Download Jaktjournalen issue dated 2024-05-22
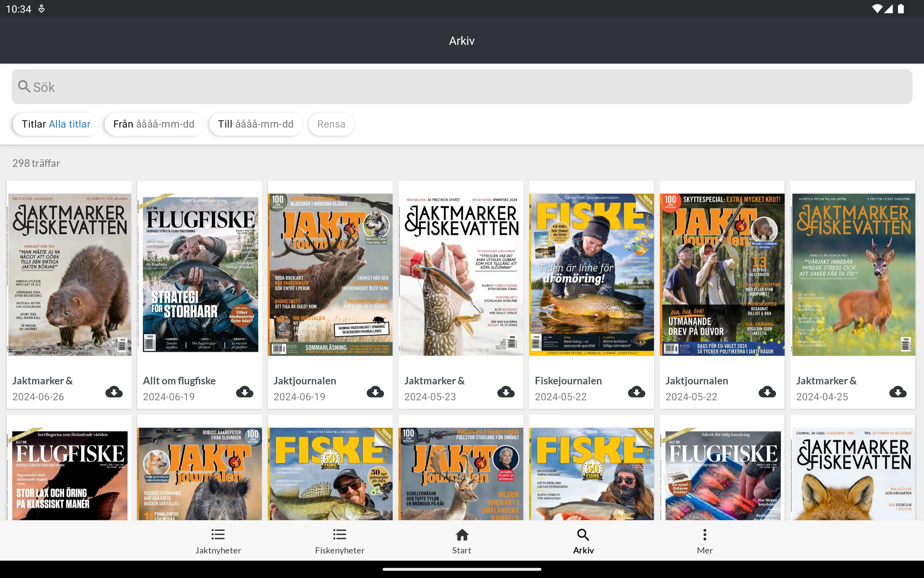 pyautogui.click(x=767, y=392)
